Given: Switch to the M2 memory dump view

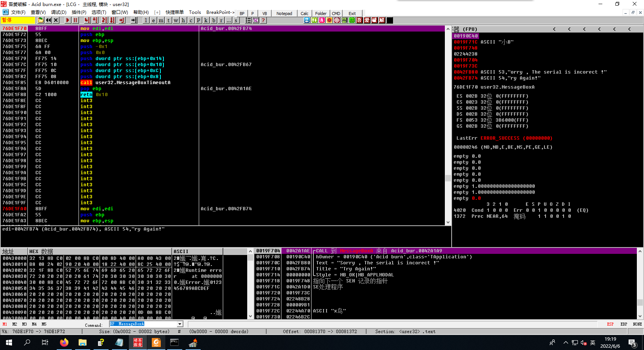Looking at the screenshot, I should pyautogui.click(x=15, y=324).
